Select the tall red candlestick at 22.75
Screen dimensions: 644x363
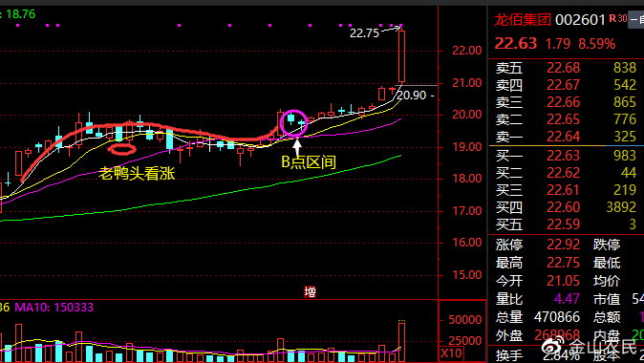[401, 56]
